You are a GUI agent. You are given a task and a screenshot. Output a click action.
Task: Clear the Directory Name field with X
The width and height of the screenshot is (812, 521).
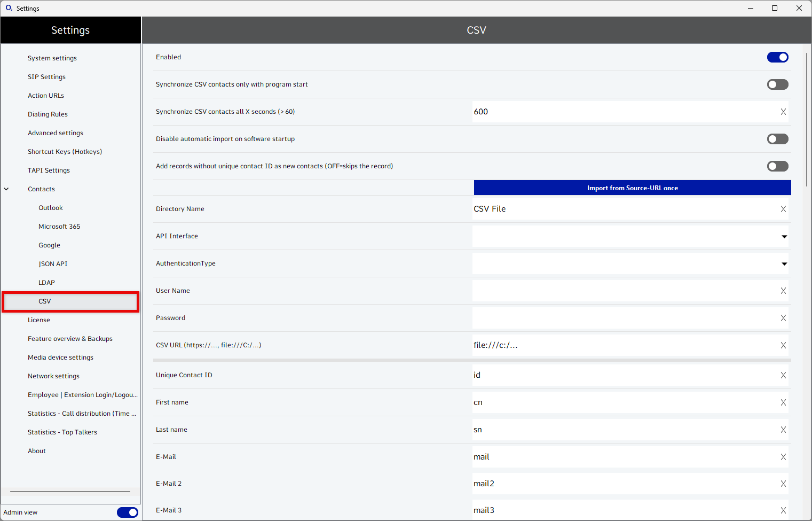click(783, 209)
